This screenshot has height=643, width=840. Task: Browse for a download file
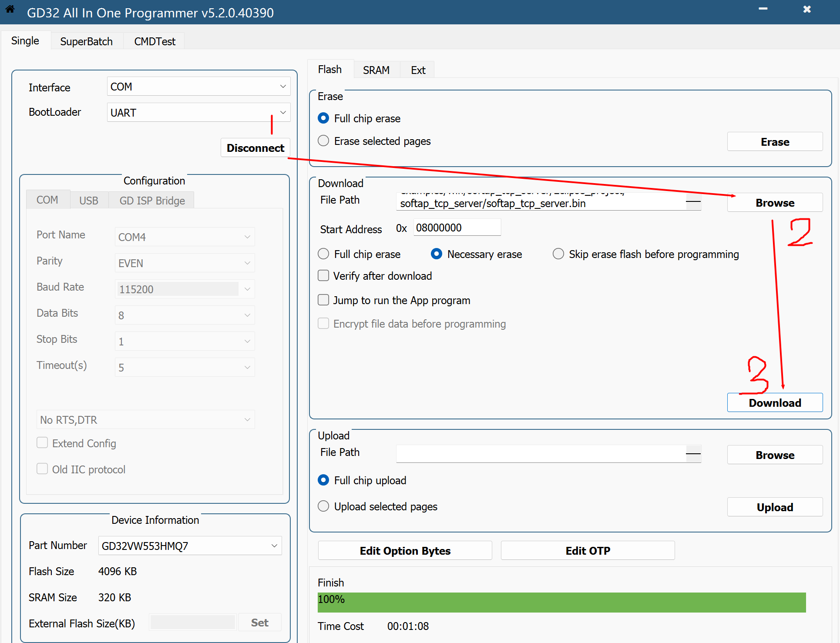tap(775, 203)
